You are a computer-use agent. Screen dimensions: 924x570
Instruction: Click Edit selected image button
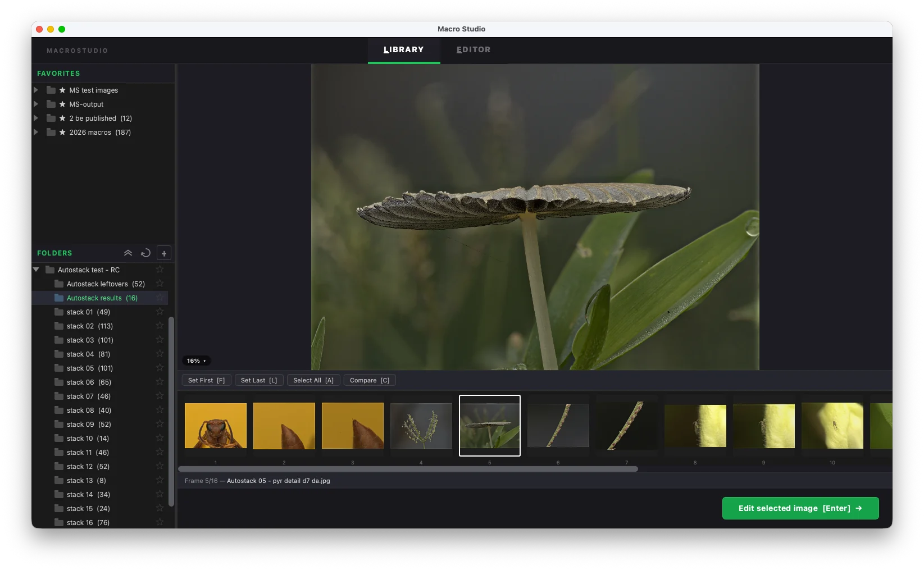point(800,508)
